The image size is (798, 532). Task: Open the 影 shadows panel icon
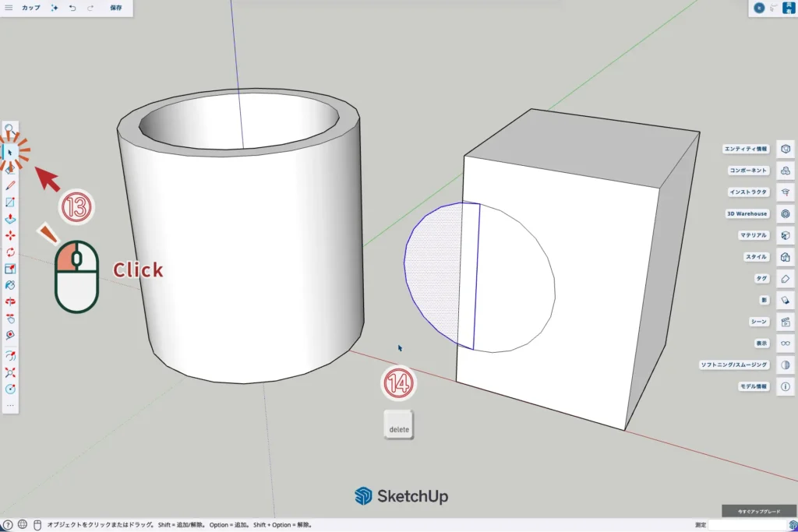[786, 300]
